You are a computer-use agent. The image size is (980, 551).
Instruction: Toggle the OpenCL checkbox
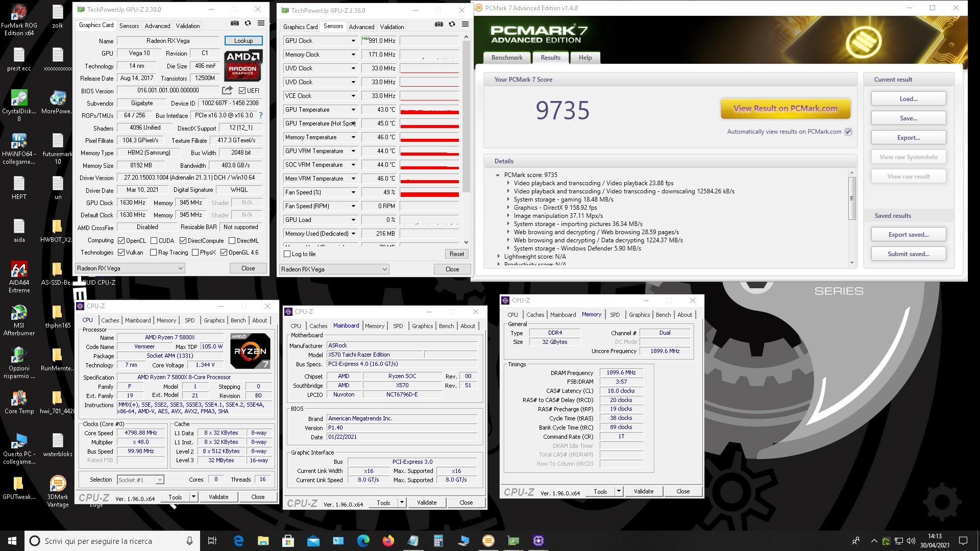coord(121,241)
